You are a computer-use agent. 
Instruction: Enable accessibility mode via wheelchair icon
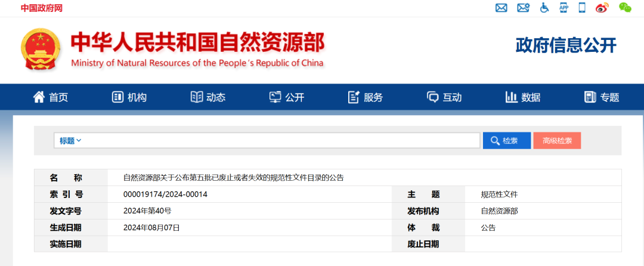point(544,8)
